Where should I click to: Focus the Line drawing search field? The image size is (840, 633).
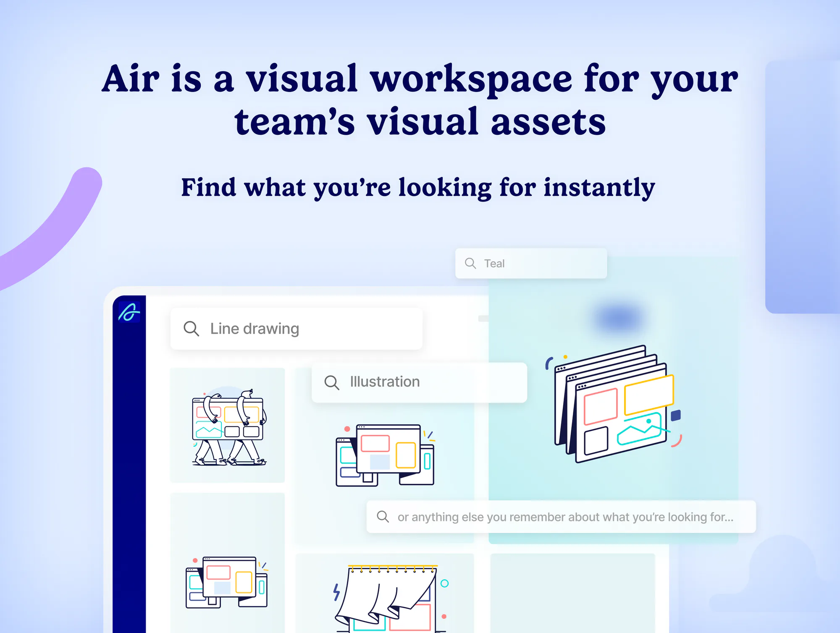(296, 329)
